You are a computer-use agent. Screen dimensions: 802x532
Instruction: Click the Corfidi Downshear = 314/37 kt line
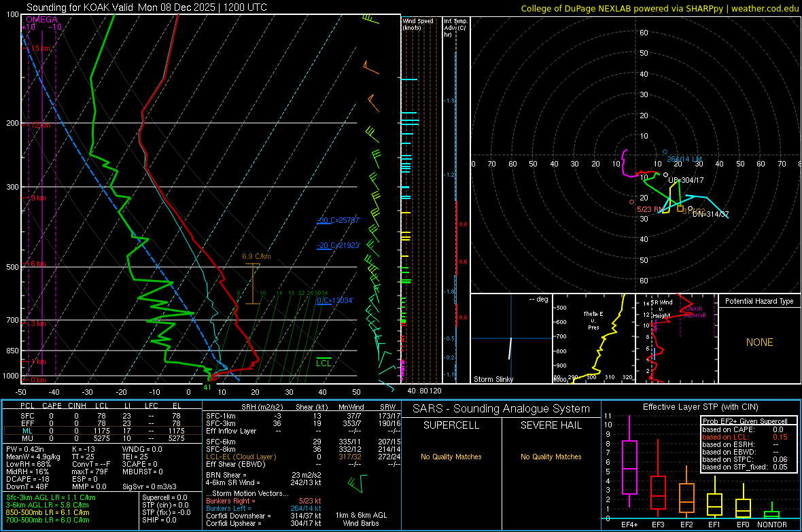click(x=264, y=516)
